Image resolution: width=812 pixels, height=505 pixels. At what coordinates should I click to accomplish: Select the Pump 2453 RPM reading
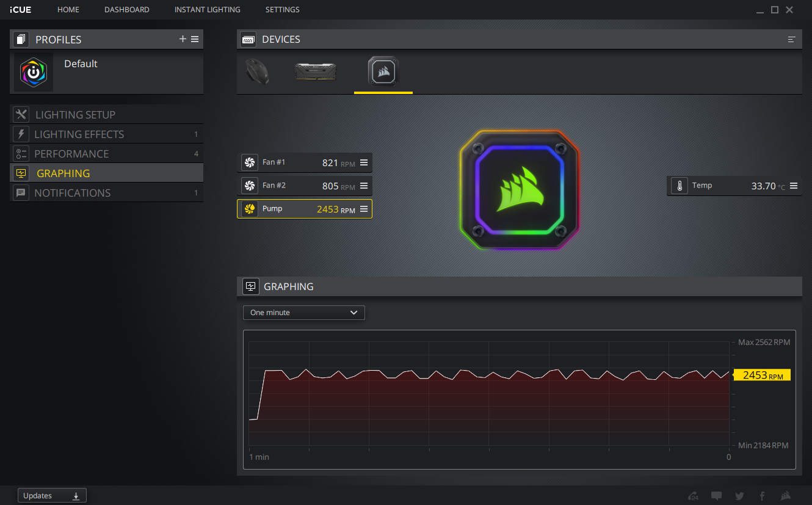[x=336, y=209]
